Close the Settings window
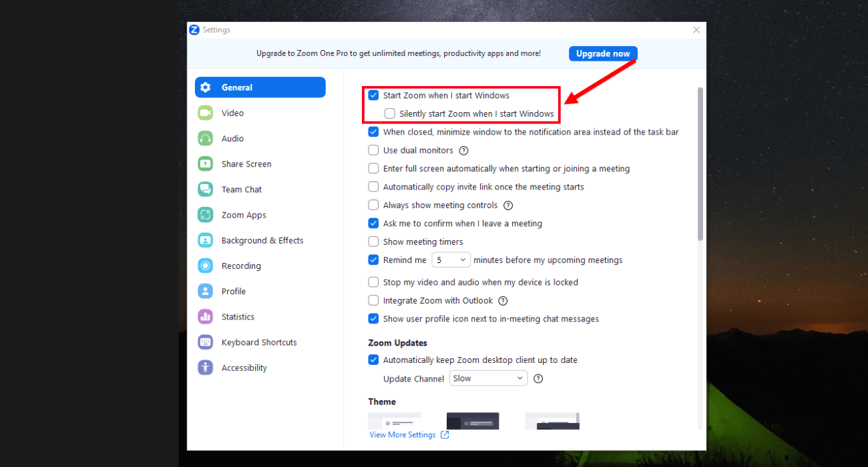 (696, 30)
